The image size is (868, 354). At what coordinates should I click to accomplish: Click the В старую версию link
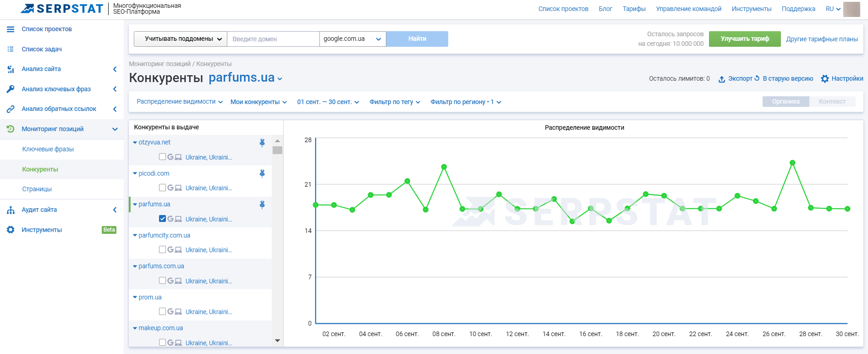pos(784,78)
